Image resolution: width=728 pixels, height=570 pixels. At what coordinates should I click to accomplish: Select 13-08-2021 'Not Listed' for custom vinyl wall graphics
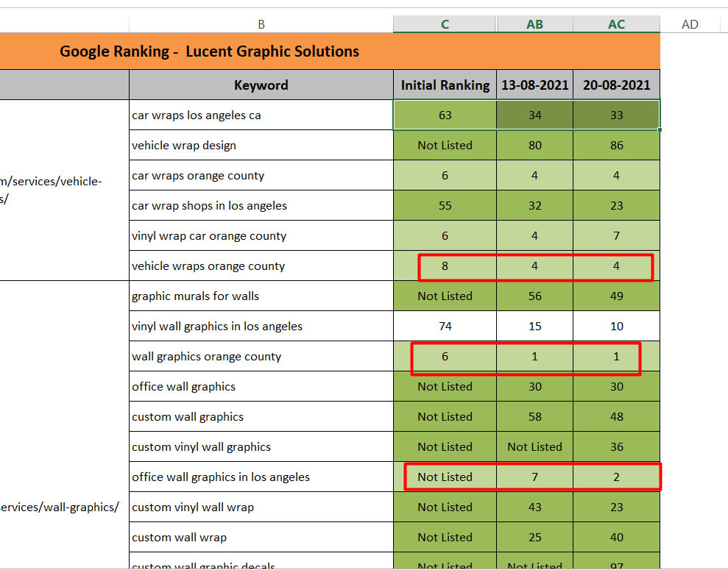pyautogui.click(x=535, y=446)
